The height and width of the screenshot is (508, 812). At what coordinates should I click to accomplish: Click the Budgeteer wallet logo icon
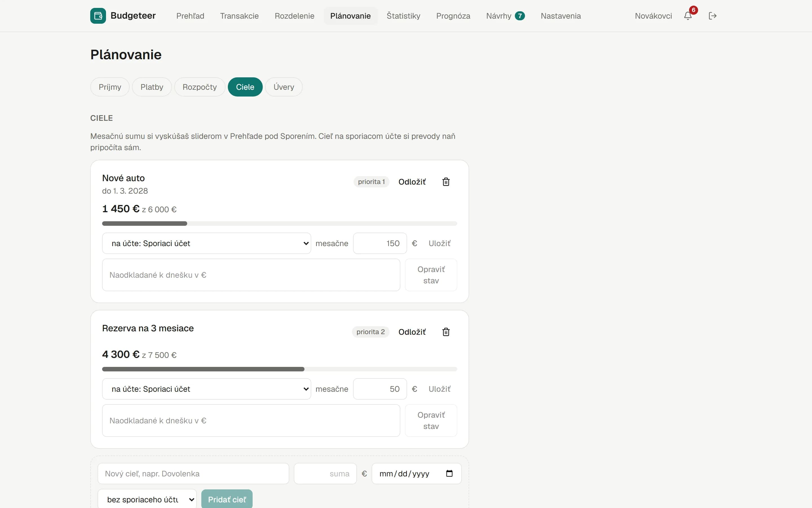(x=98, y=16)
